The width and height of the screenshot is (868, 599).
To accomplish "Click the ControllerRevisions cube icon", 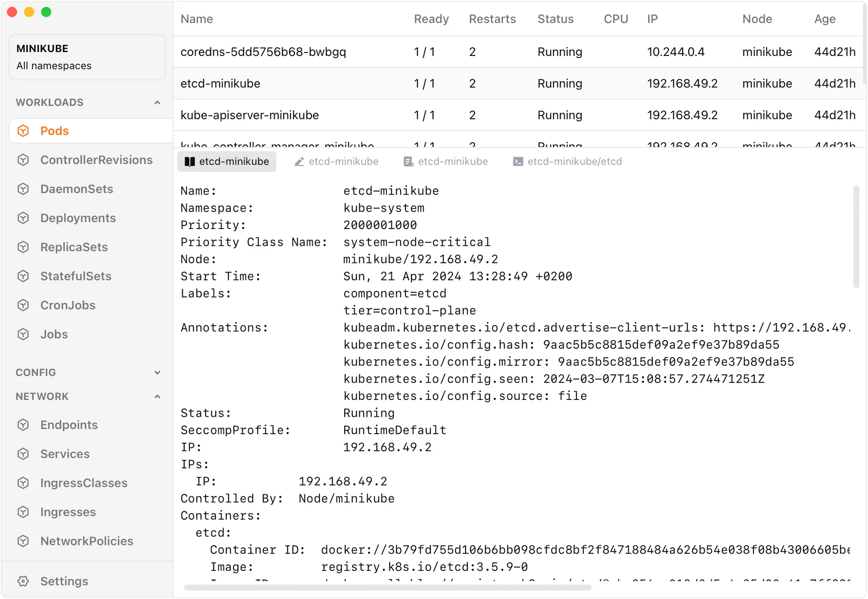I will [23, 160].
